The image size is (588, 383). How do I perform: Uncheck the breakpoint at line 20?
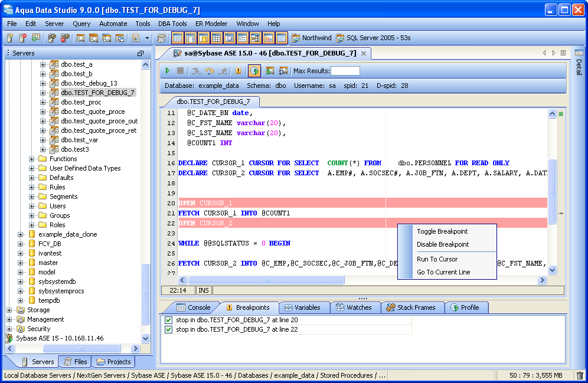(169, 320)
